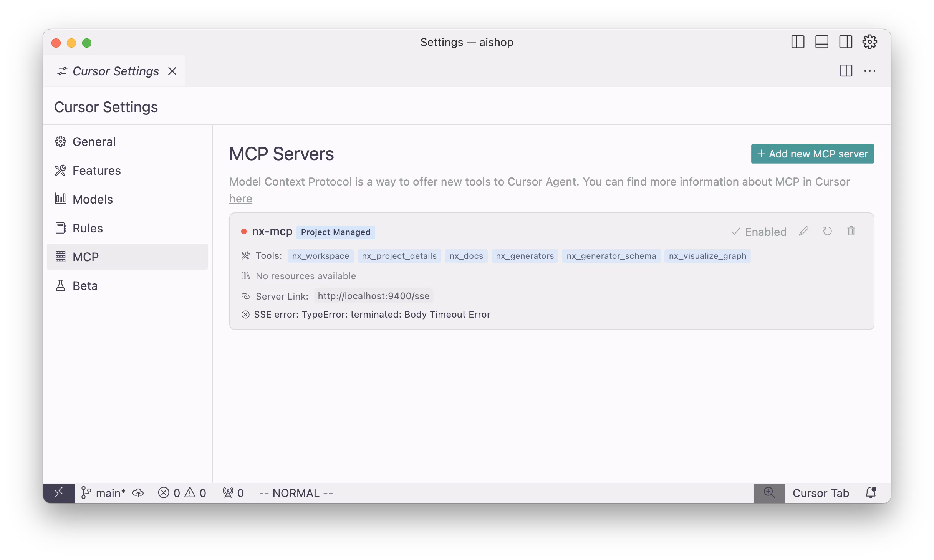Open the 'here' MCP documentation link

point(240,198)
